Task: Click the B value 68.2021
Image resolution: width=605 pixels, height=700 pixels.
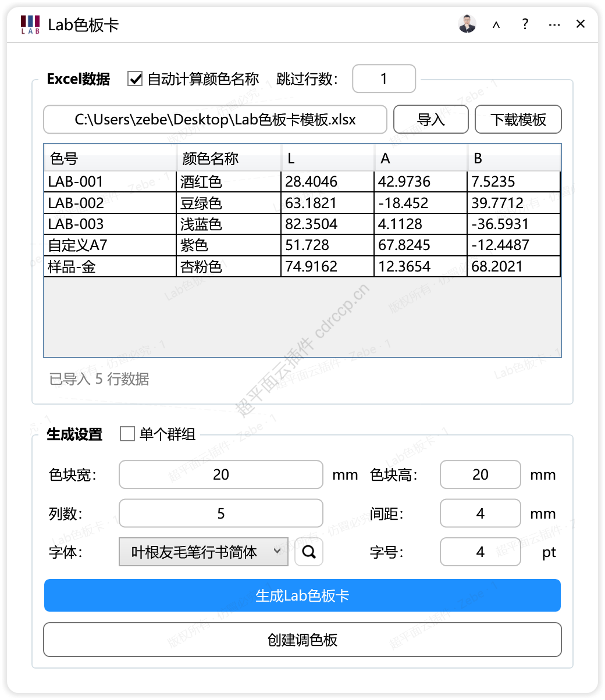Action: pyautogui.click(x=514, y=266)
